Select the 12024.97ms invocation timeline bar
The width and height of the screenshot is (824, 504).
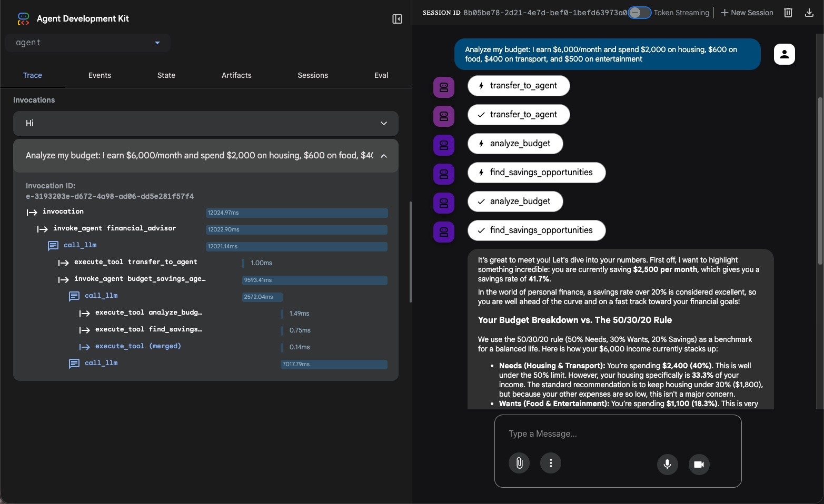pos(296,213)
